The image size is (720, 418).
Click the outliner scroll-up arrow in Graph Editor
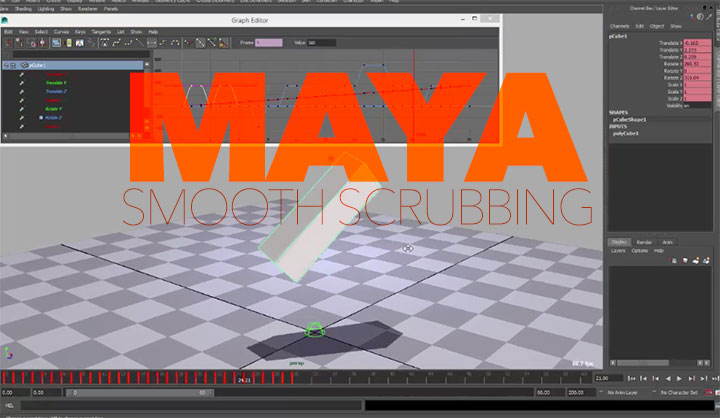pos(146,65)
